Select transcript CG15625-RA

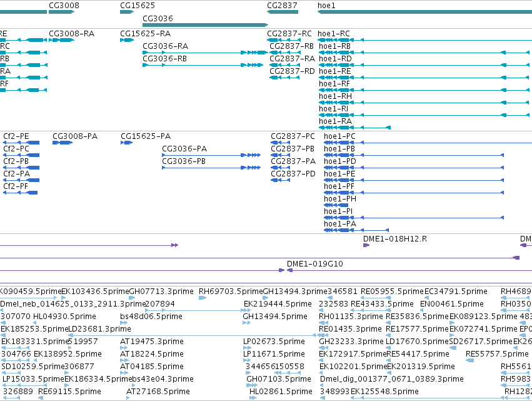pyautogui.click(x=145, y=34)
